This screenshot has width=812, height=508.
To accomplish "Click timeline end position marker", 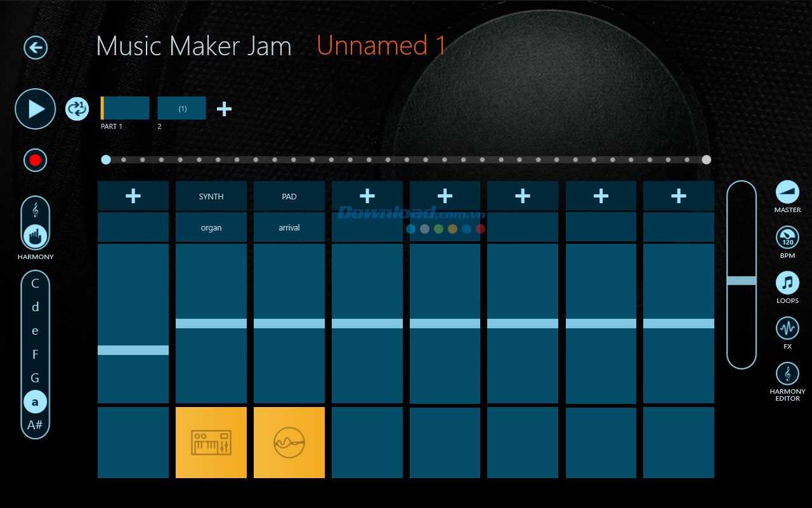I will (706, 159).
